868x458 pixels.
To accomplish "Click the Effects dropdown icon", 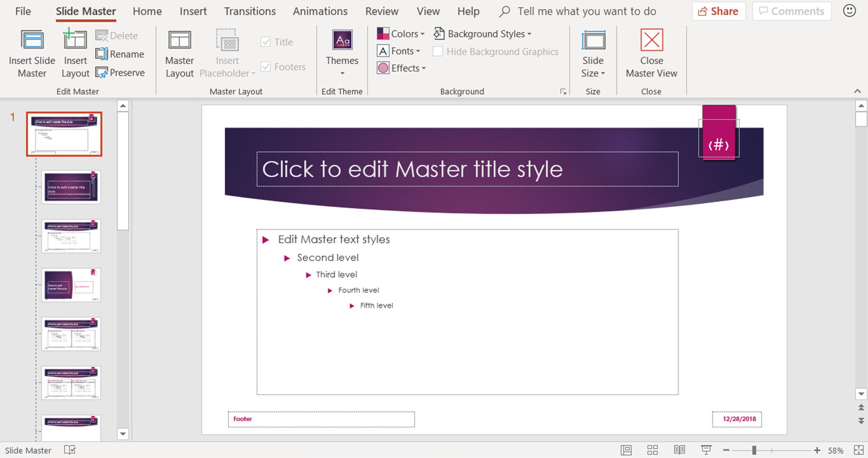I will (x=423, y=68).
